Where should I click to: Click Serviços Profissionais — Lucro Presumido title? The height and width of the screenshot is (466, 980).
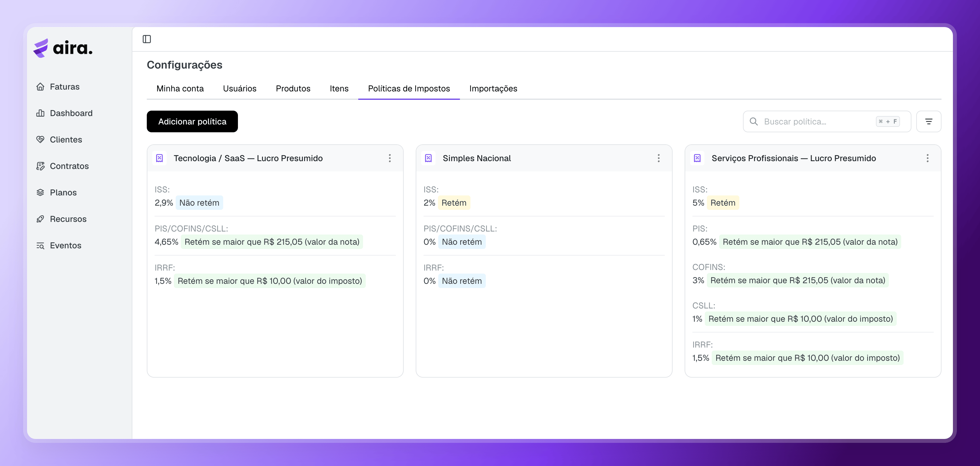[794, 158]
